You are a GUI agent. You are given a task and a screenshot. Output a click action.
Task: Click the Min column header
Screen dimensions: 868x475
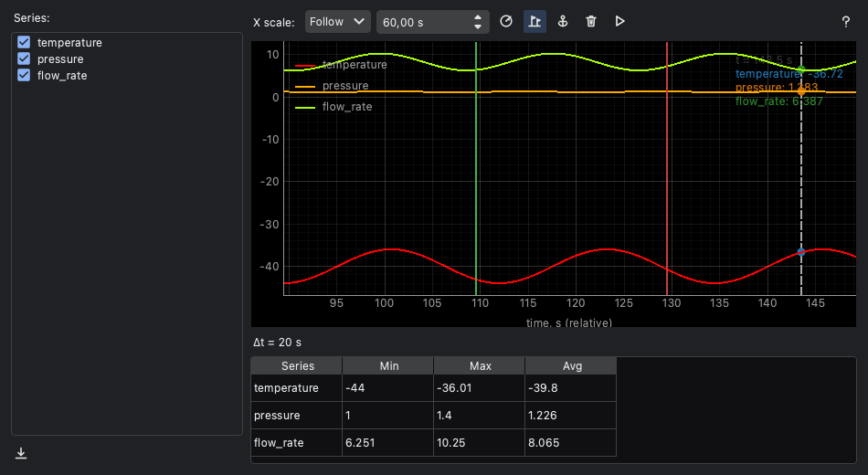[388, 366]
